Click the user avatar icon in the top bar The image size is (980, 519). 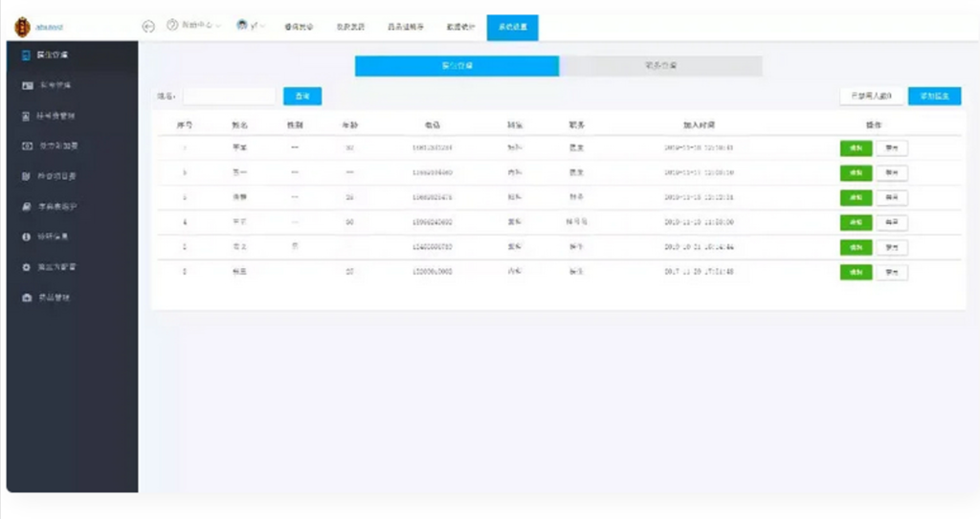(x=242, y=25)
